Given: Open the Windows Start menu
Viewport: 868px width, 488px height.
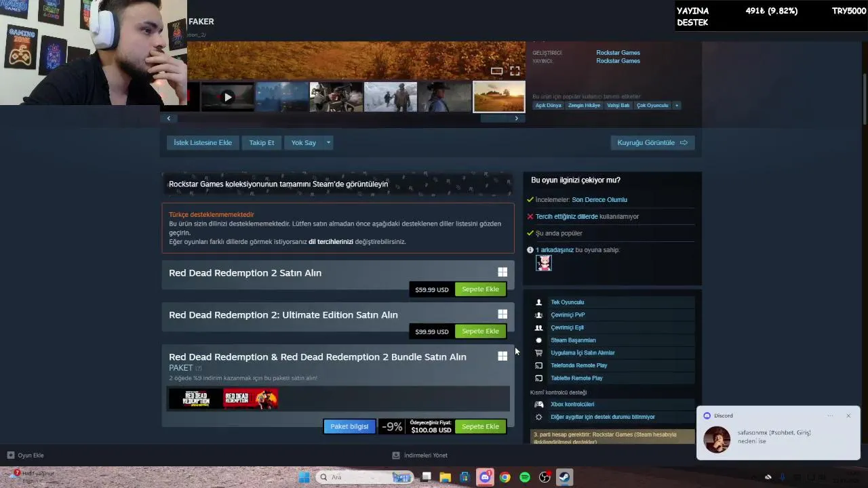Looking at the screenshot, I should (x=304, y=477).
